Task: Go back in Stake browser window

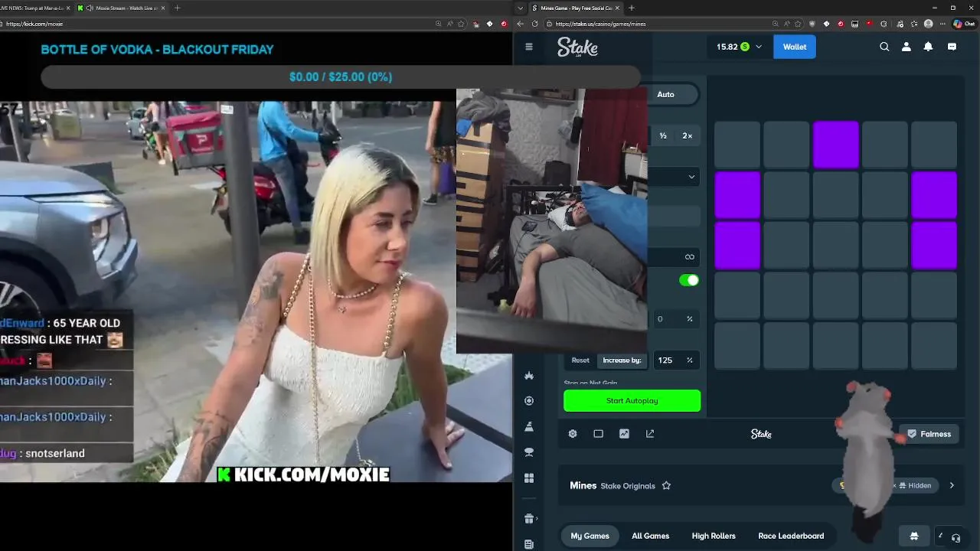Action: pos(521,24)
